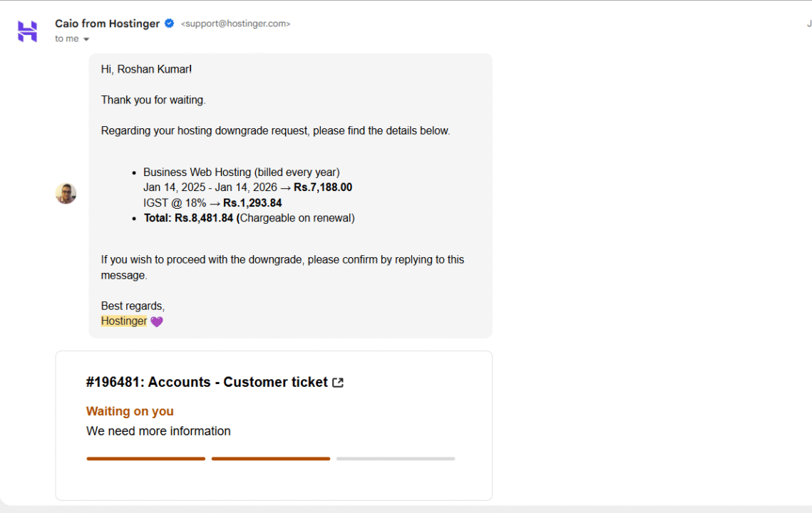This screenshot has height=513, width=812.
Task: Click the "Waiting on you" status label
Action: coord(130,411)
